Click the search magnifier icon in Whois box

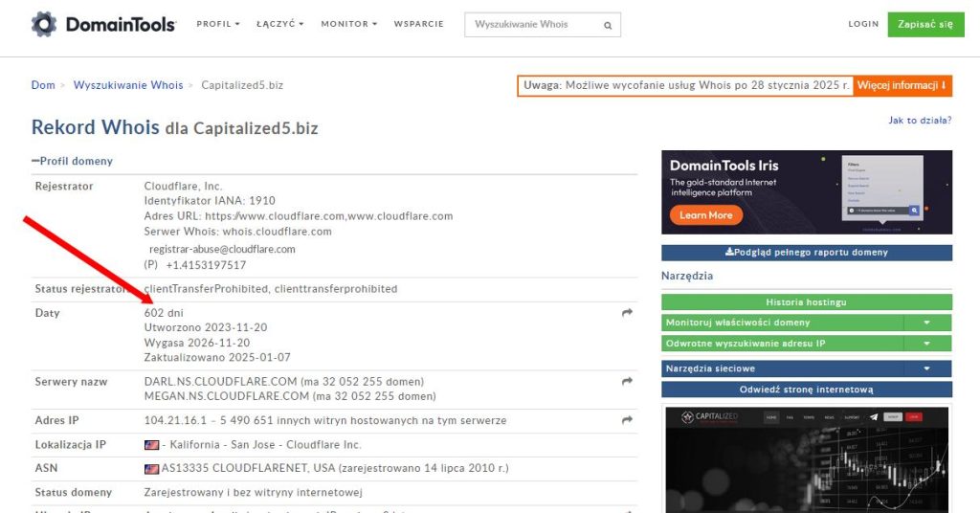(608, 26)
